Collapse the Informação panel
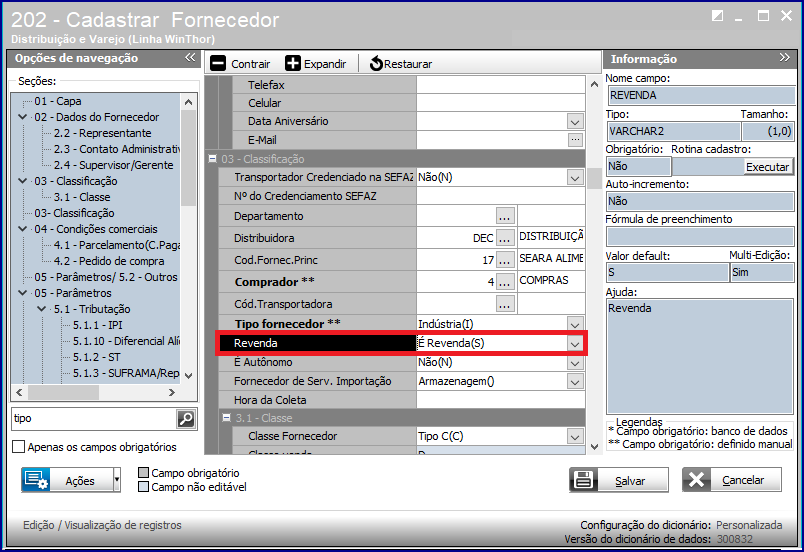 click(x=785, y=57)
